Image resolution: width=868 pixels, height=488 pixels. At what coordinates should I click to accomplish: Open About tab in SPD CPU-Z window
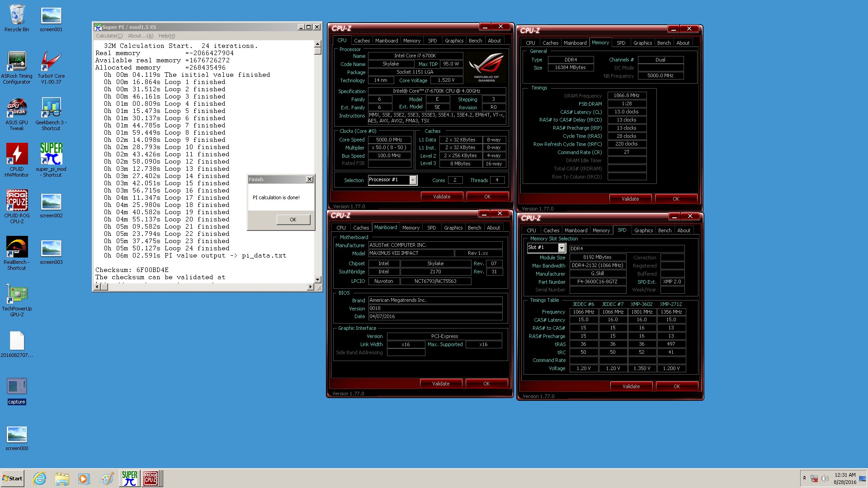[x=684, y=230]
